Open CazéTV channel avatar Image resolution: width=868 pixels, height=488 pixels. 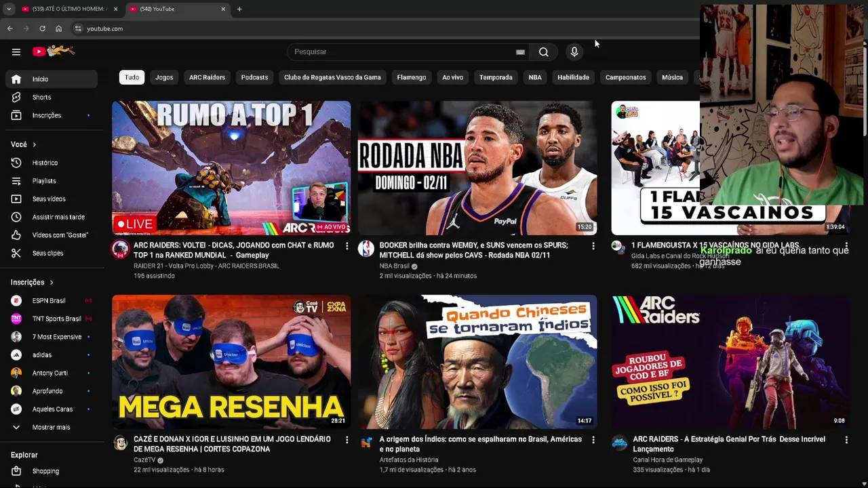tap(120, 443)
